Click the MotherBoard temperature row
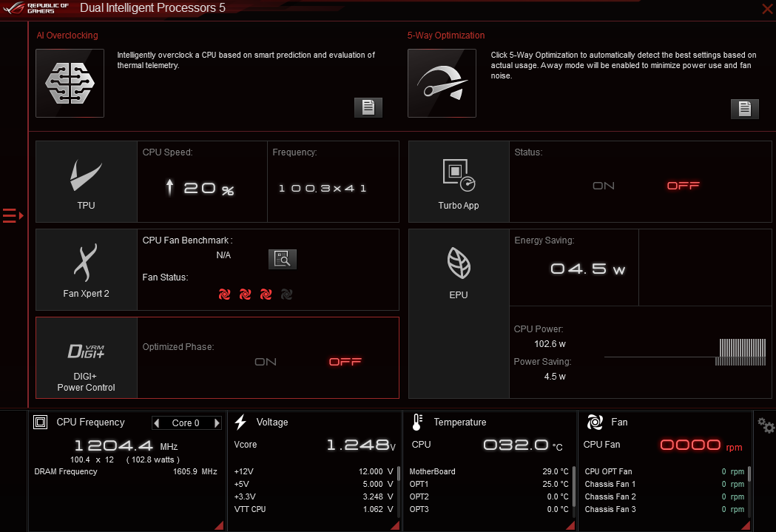The image size is (776, 532). [x=489, y=471]
